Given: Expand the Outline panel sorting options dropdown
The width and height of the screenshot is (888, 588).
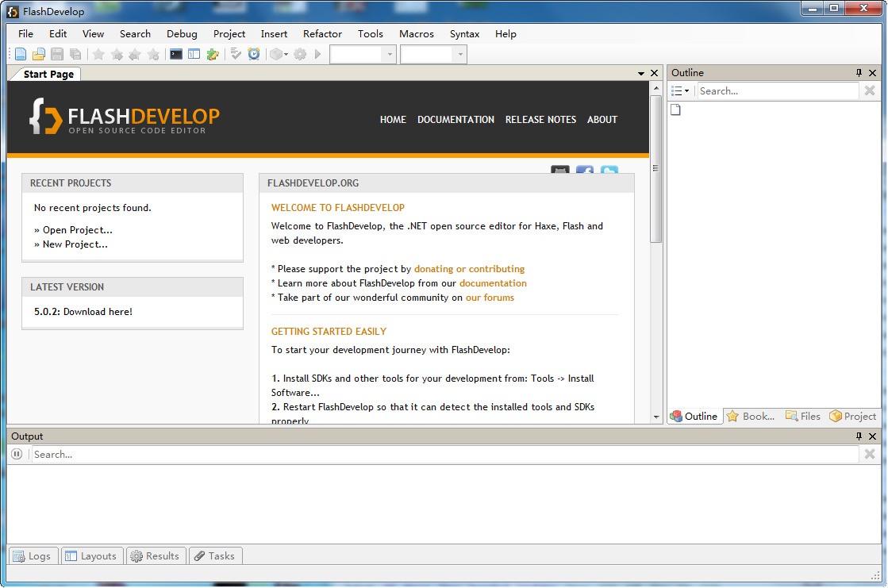Looking at the screenshot, I should click(x=680, y=90).
